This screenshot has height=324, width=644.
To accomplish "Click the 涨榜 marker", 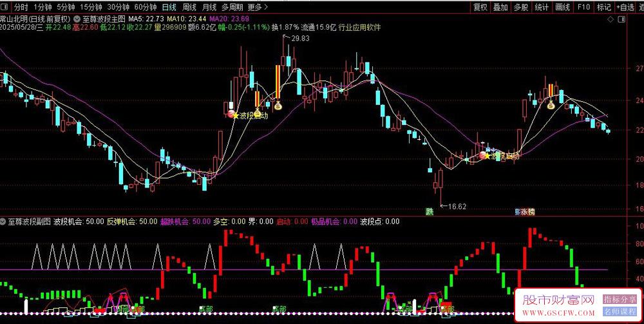I will click(x=528, y=212).
